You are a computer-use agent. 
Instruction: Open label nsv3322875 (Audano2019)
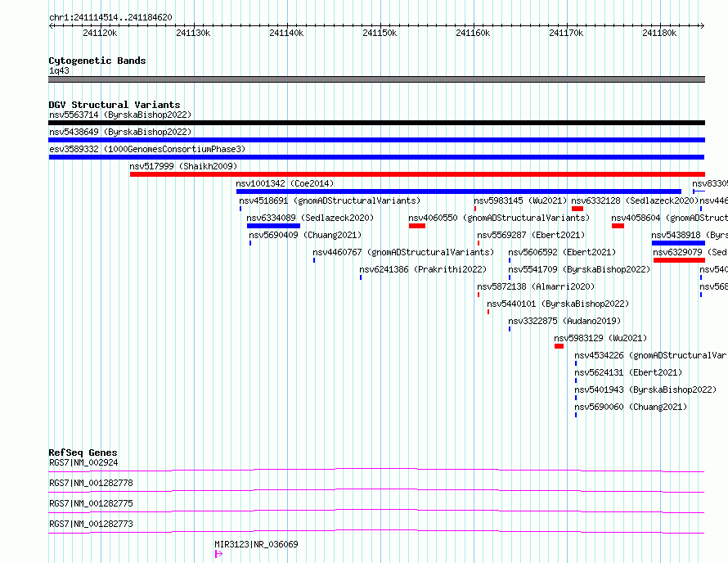coord(564,321)
